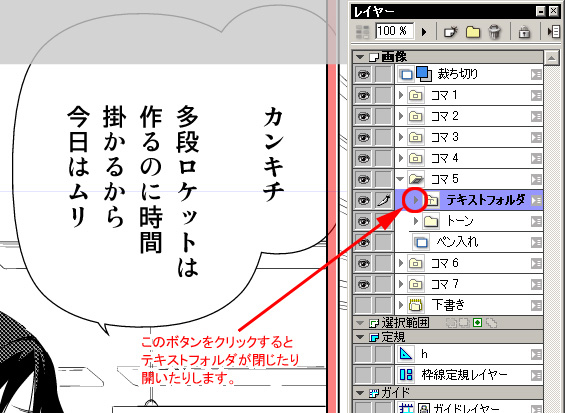Expand the コマ 3 folder
Viewport: 565px width, 413px height.
(x=401, y=137)
